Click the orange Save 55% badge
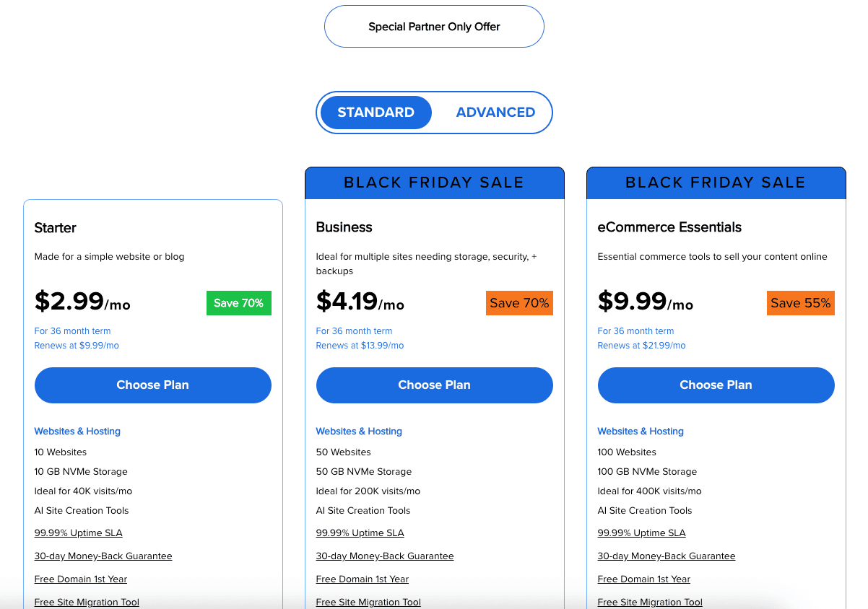 click(801, 303)
